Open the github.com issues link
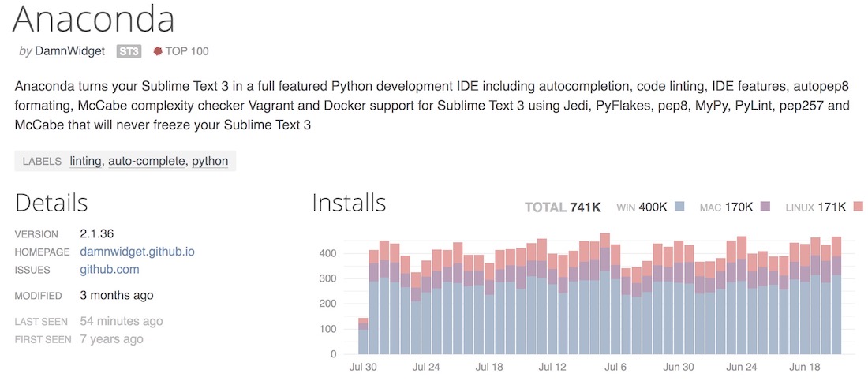Image resolution: width=868 pixels, height=381 pixels. [110, 270]
